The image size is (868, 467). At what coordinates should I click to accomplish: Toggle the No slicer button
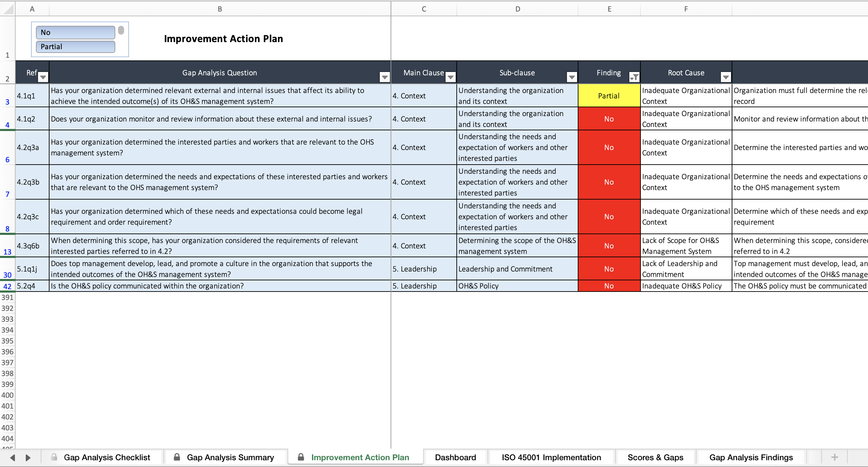(x=75, y=33)
